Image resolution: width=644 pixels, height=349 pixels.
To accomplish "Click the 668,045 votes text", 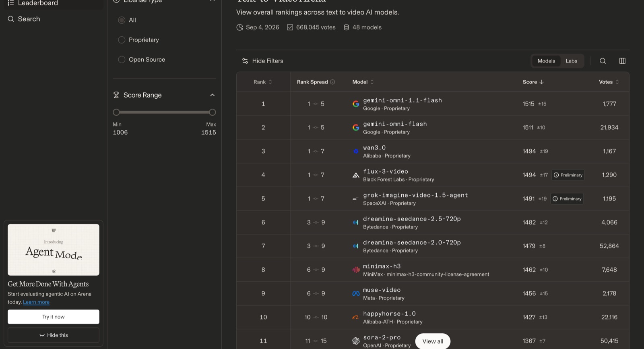I will click(316, 27).
